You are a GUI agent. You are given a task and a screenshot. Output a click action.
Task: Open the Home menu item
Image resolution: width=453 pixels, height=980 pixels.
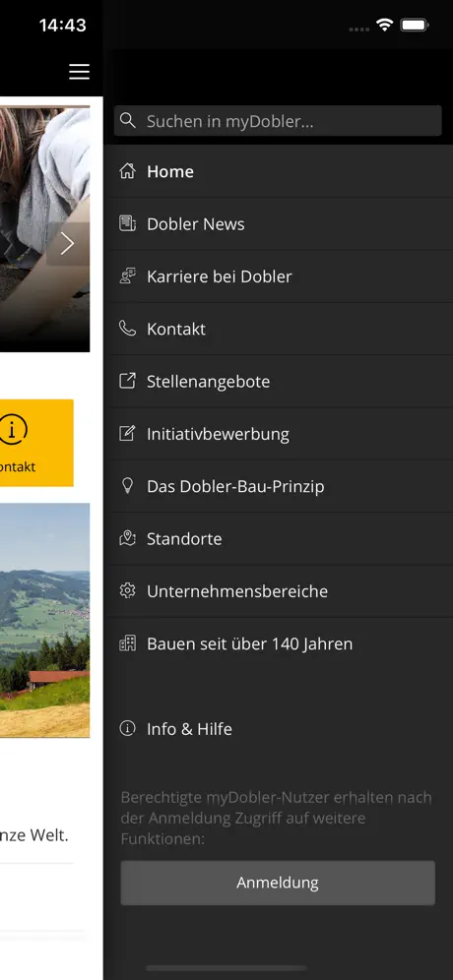click(x=279, y=171)
